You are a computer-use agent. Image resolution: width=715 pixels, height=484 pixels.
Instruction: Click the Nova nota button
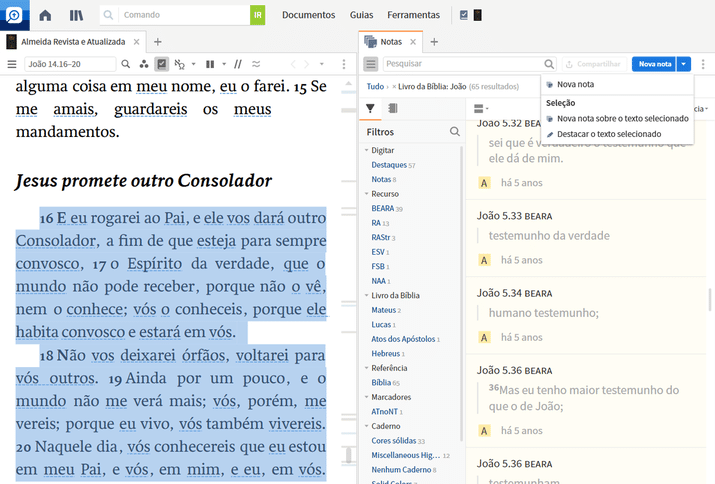pos(655,64)
